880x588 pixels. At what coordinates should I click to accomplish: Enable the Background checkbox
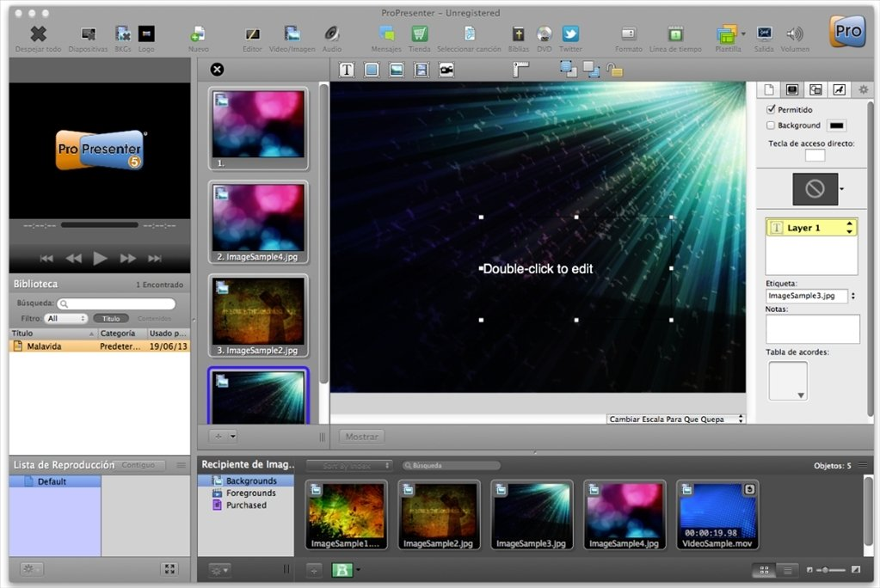point(771,126)
